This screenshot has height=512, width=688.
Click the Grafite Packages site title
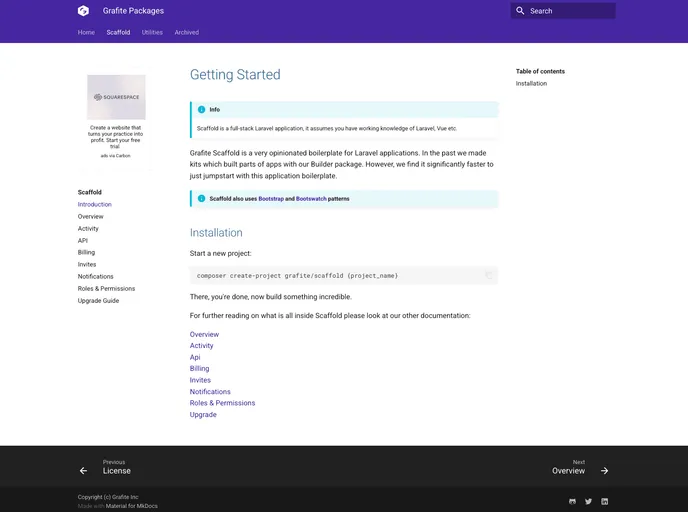click(133, 11)
